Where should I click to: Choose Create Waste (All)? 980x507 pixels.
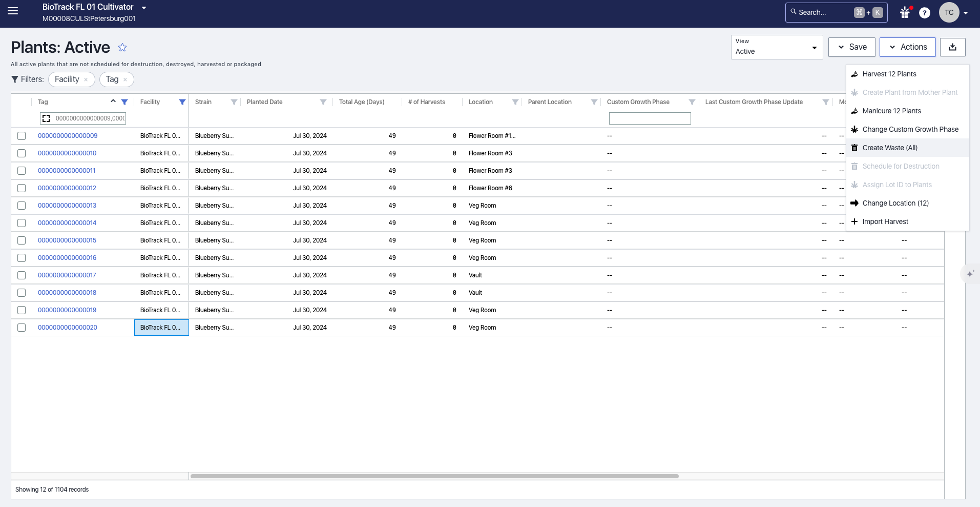(907, 148)
